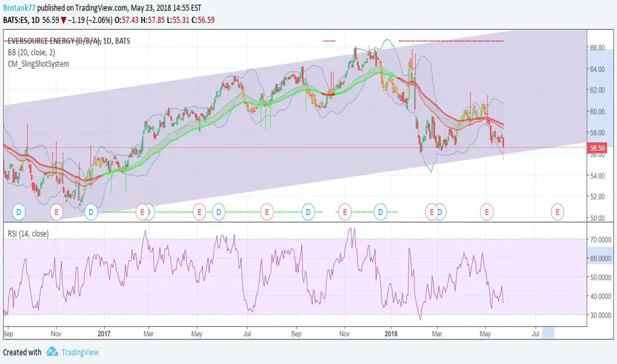Click the first Sep label before 2017
Screen dimensions: 617x364
pos(8,334)
